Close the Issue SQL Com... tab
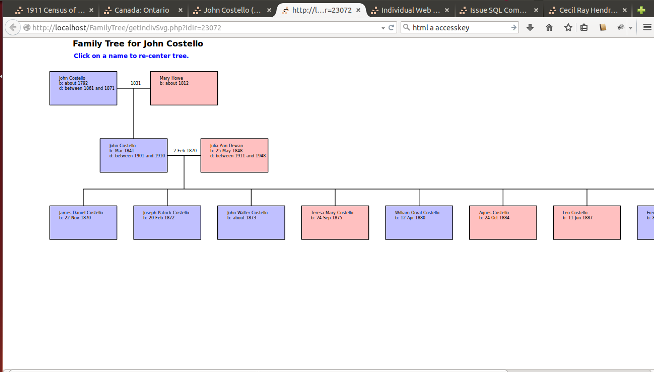This screenshot has width=654, height=372. (536, 10)
